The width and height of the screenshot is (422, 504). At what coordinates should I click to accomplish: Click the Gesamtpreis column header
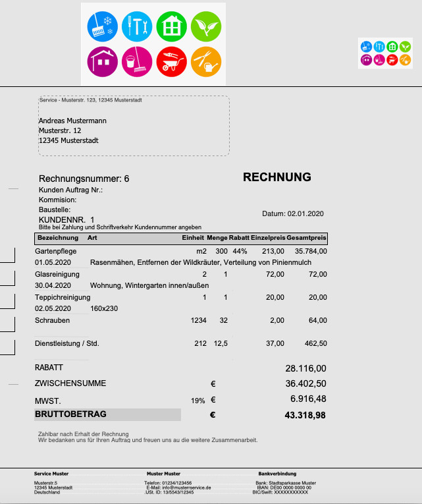tap(306, 238)
